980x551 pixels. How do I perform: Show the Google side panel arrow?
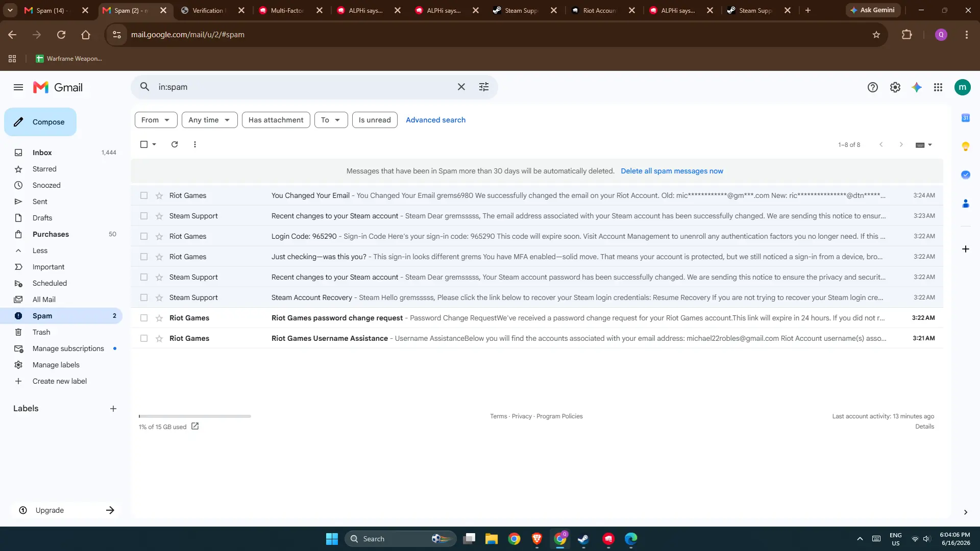pyautogui.click(x=966, y=512)
